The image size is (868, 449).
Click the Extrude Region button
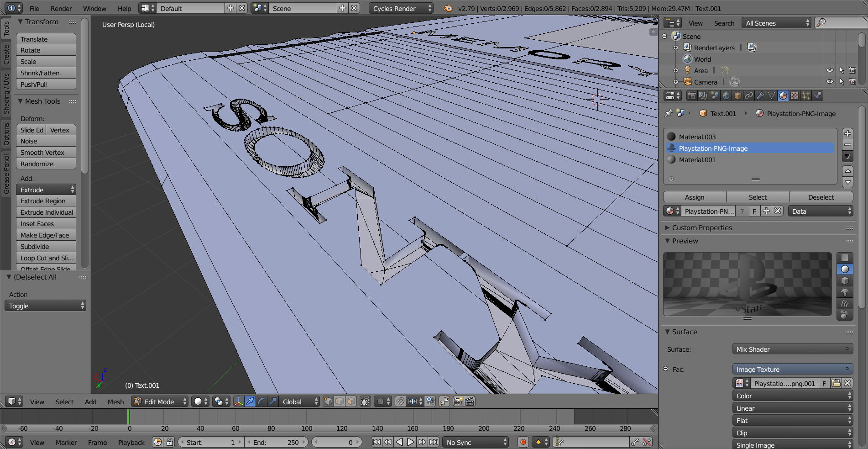pyautogui.click(x=46, y=201)
